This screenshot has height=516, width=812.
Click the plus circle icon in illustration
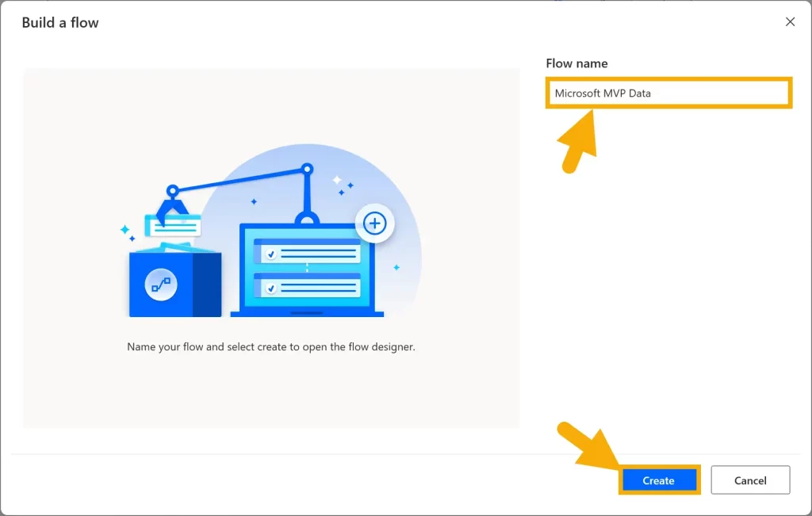pyautogui.click(x=374, y=224)
